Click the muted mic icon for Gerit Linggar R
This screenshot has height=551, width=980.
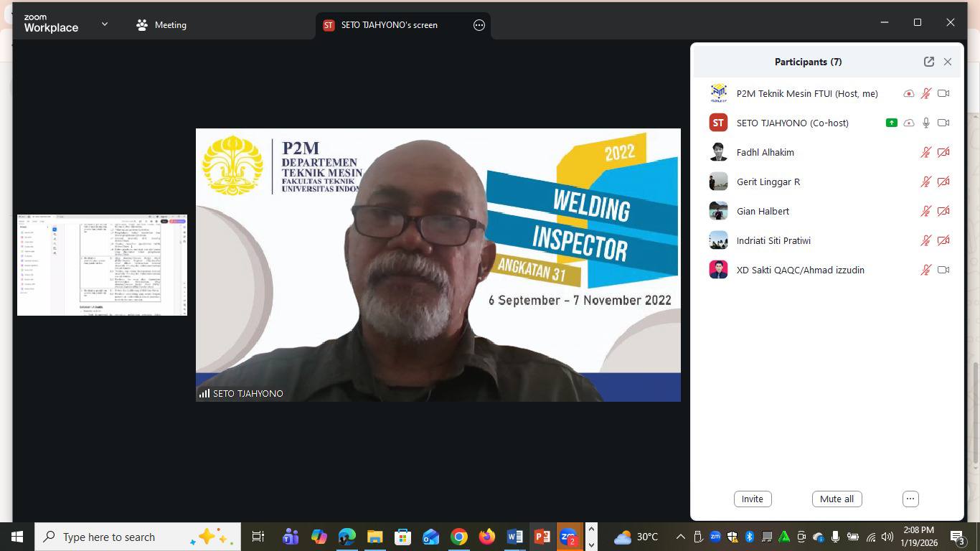point(926,182)
